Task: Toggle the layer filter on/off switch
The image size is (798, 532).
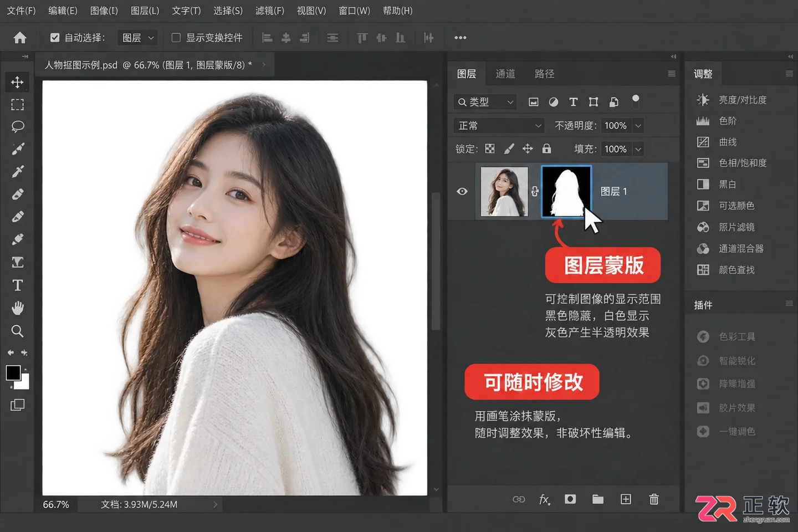Action: 636,101
